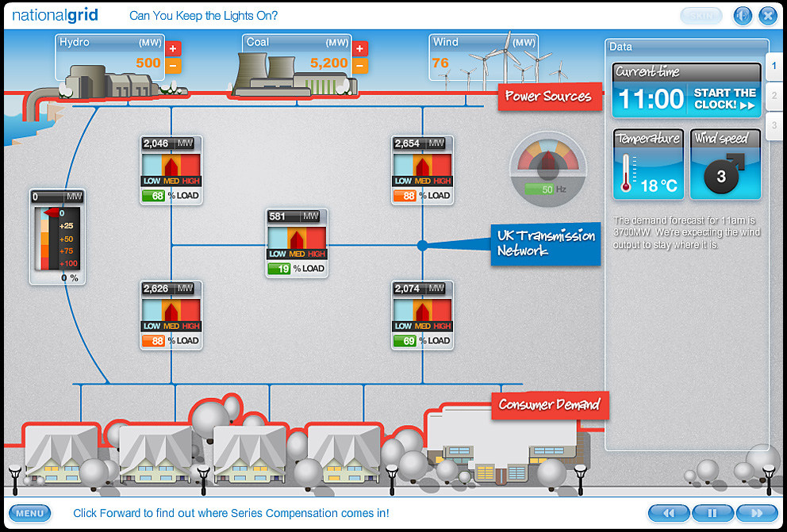Switch to Data panel tab 3

click(774, 124)
